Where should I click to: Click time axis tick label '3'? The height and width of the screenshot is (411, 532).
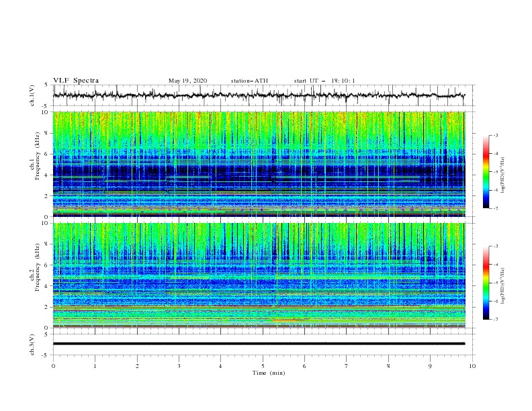[x=179, y=366]
